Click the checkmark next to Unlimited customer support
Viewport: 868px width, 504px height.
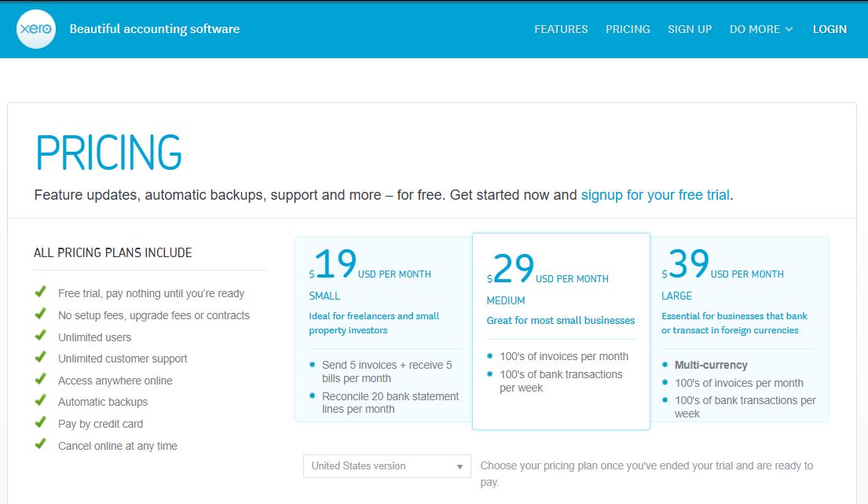(x=42, y=356)
